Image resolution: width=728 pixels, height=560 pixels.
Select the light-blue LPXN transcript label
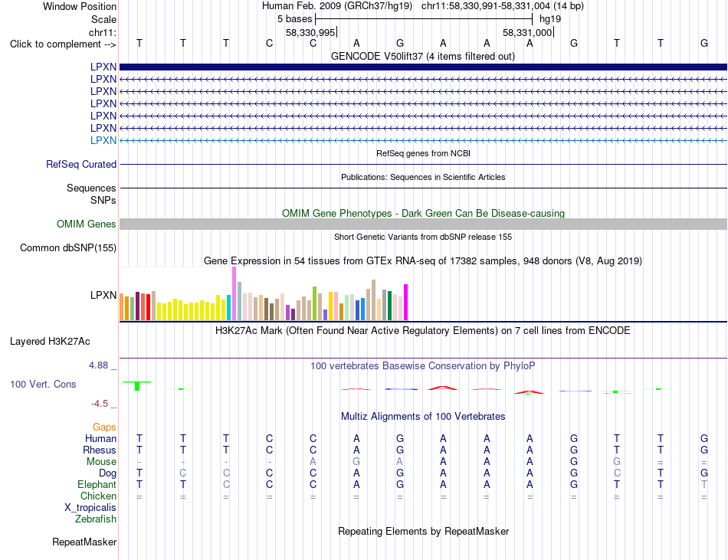coord(103,141)
